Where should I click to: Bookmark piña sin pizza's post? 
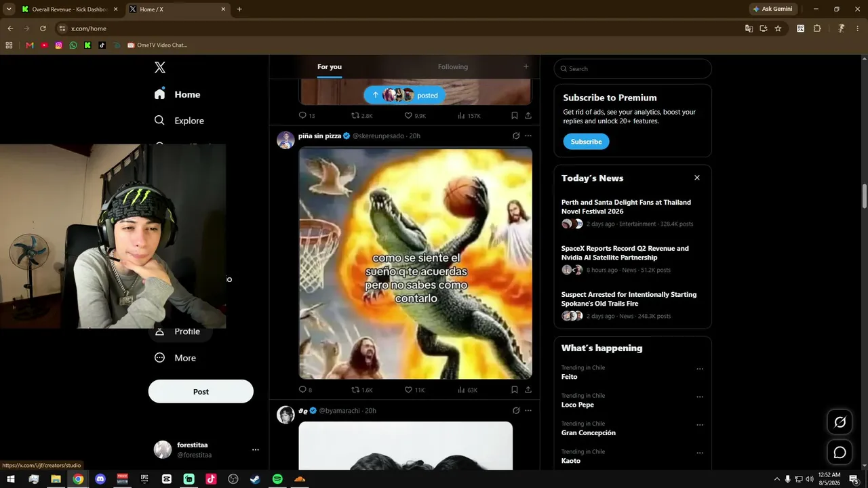pyautogui.click(x=515, y=390)
